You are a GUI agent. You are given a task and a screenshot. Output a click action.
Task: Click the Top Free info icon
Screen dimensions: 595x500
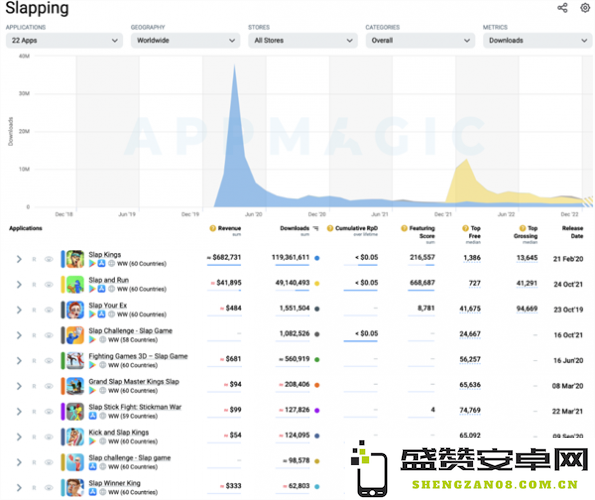[x=466, y=228]
